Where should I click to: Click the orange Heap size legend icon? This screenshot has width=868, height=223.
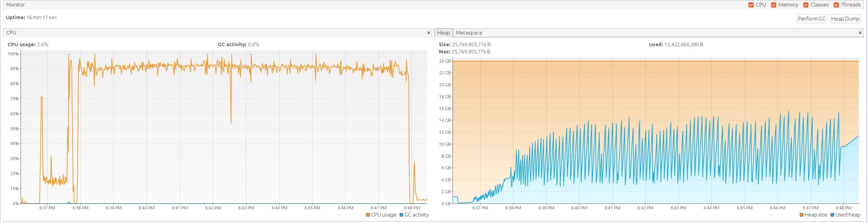[x=802, y=215]
